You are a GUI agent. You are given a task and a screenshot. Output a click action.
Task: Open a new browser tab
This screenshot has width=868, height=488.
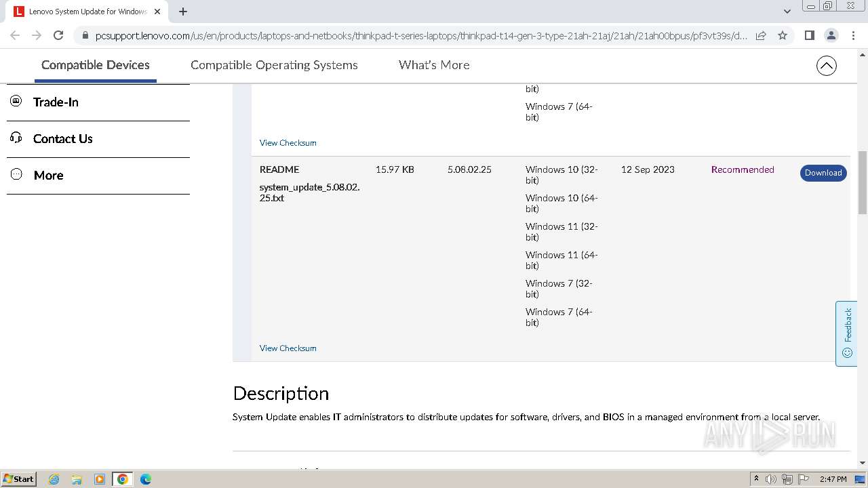click(183, 12)
